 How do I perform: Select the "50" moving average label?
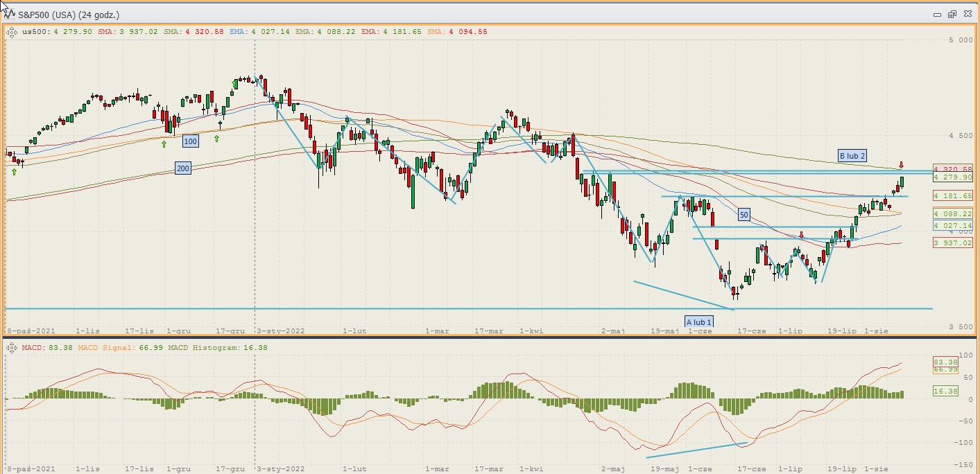coord(744,215)
